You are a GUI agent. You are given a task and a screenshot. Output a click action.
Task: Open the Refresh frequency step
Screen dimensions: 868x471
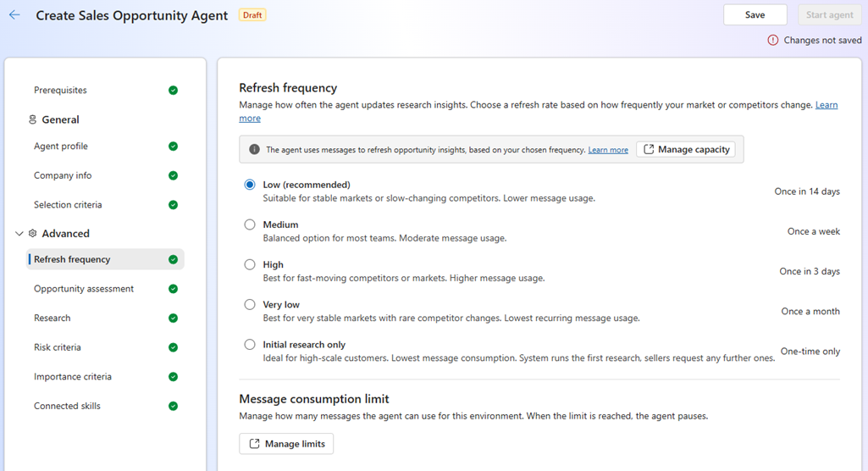click(105, 259)
